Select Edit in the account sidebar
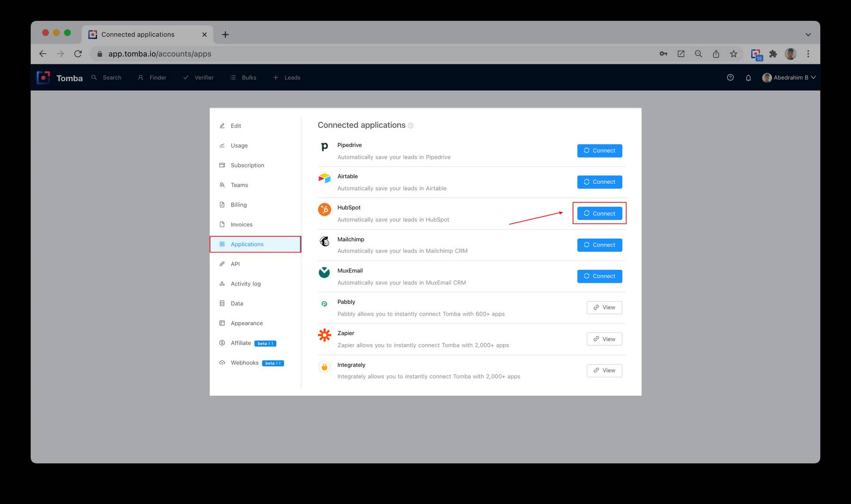The height and width of the screenshot is (504, 851). pos(255,126)
